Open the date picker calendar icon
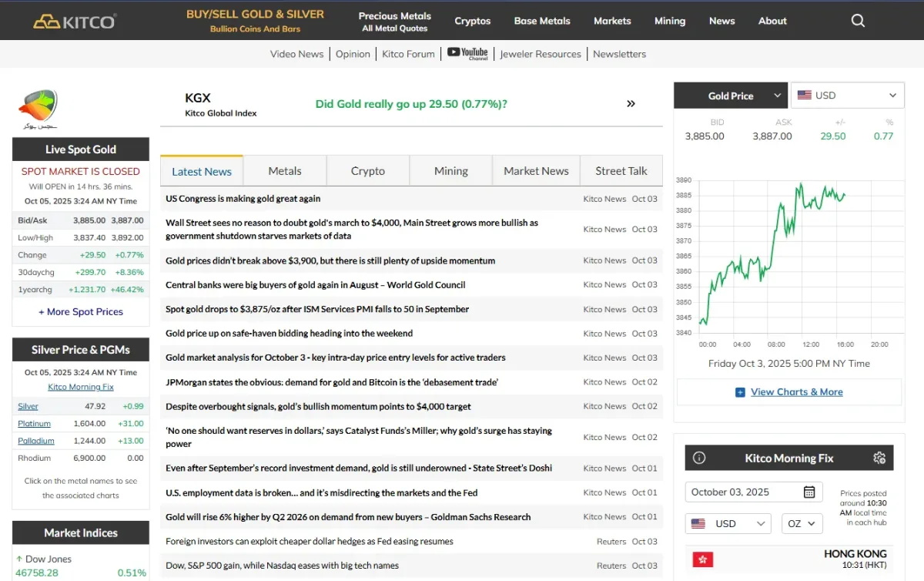This screenshot has height=581, width=924. click(x=809, y=492)
